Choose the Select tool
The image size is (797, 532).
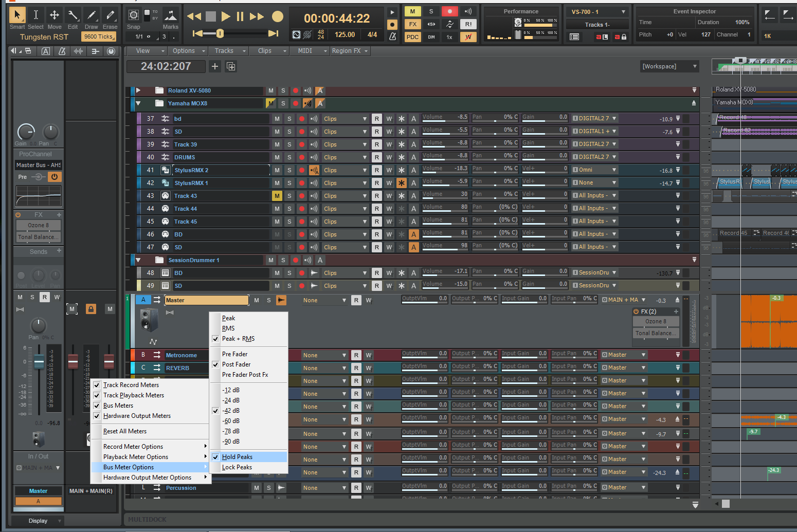point(35,15)
